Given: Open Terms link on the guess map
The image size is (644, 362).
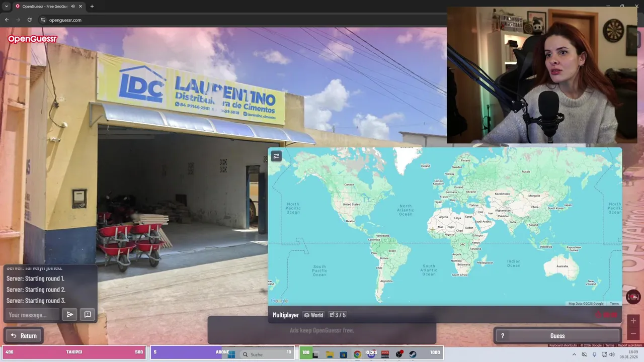Looking at the screenshot, I should (x=614, y=304).
